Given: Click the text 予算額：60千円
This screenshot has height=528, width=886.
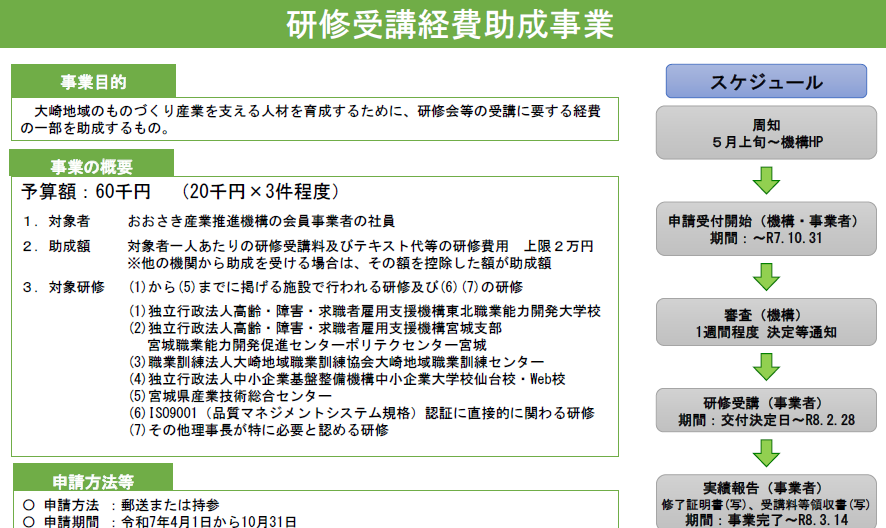Looking at the screenshot, I should [x=86, y=192].
